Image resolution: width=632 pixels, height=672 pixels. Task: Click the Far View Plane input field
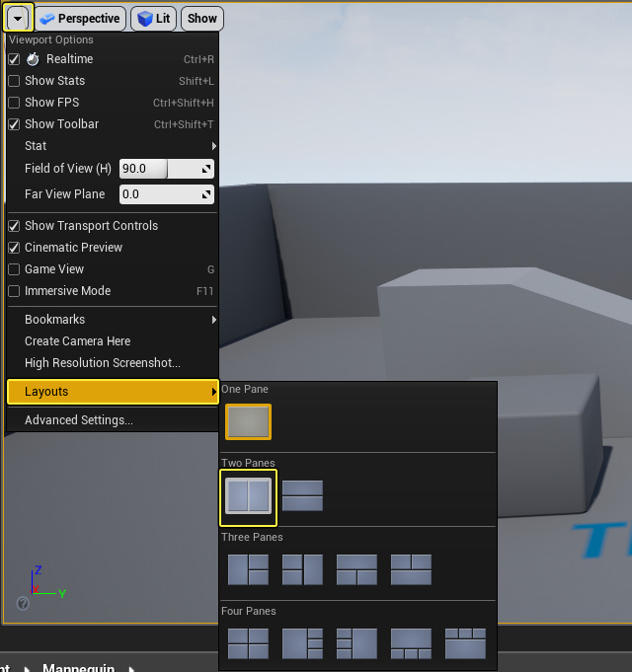pos(167,194)
